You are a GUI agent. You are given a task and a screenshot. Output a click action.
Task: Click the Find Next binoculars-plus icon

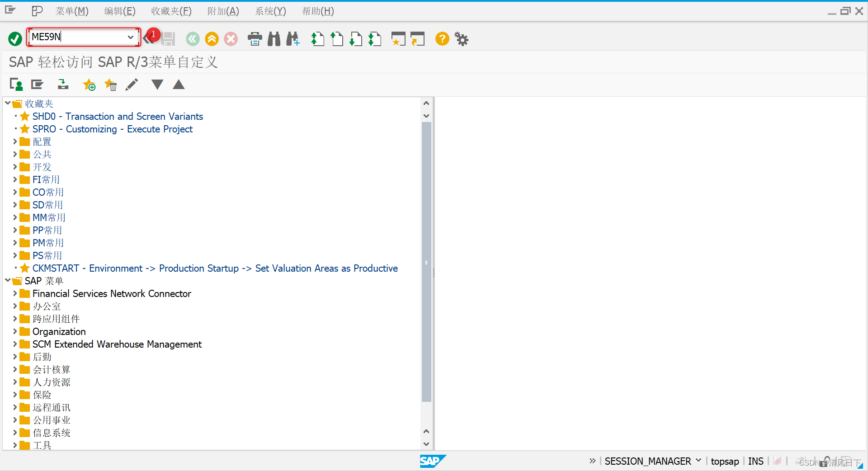click(293, 39)
